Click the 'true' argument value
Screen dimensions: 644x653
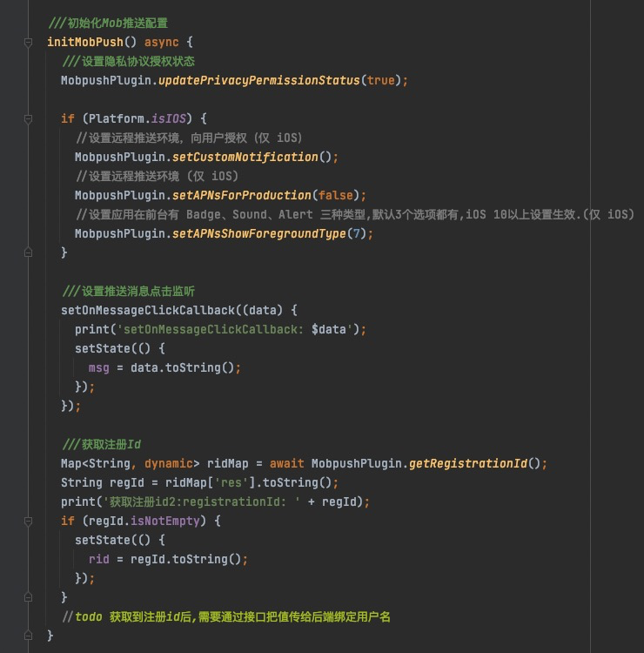380,80
